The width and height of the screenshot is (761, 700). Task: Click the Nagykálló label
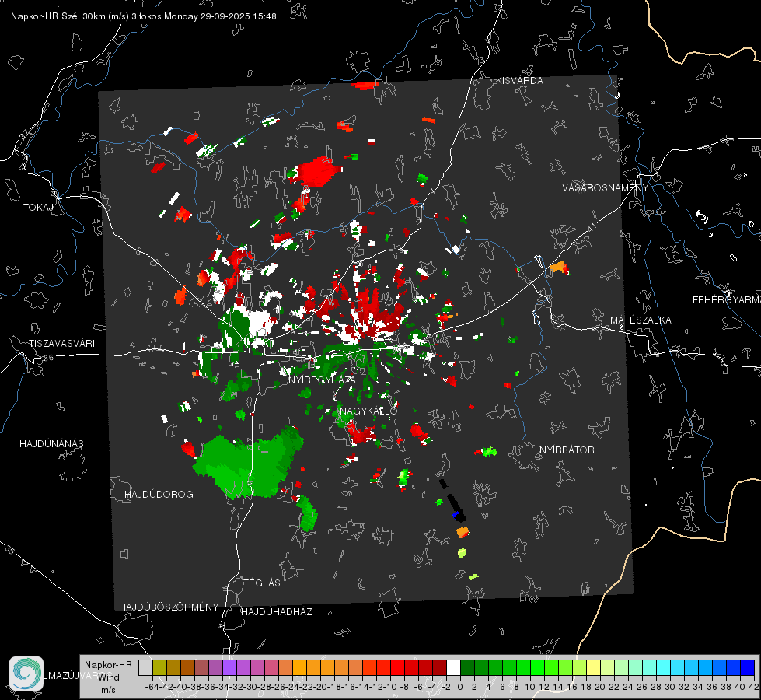point(368,411)
